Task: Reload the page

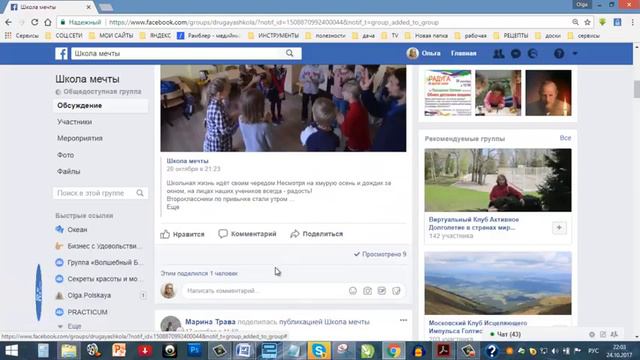Action: pyautogui.click(x=35, y=22)
